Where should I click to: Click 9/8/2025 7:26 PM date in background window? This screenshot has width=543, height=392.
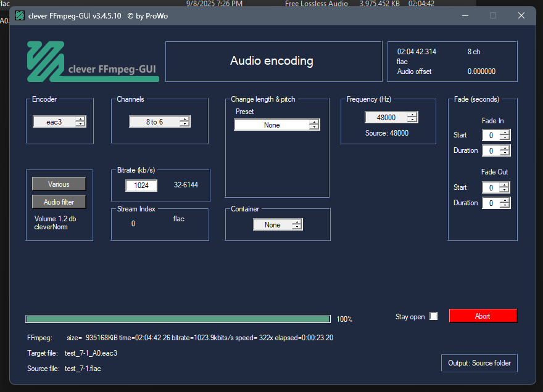click(214, 4)
